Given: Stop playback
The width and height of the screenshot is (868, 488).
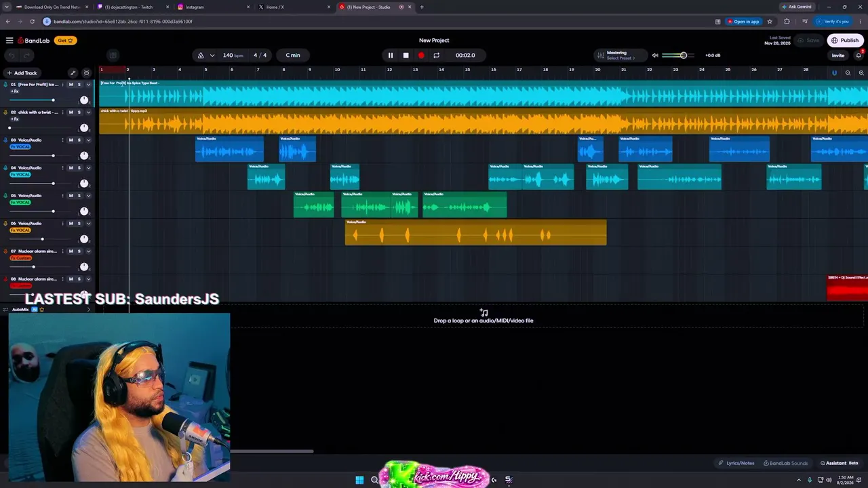Looking at the screenshot, I should [x=406, y=56].
